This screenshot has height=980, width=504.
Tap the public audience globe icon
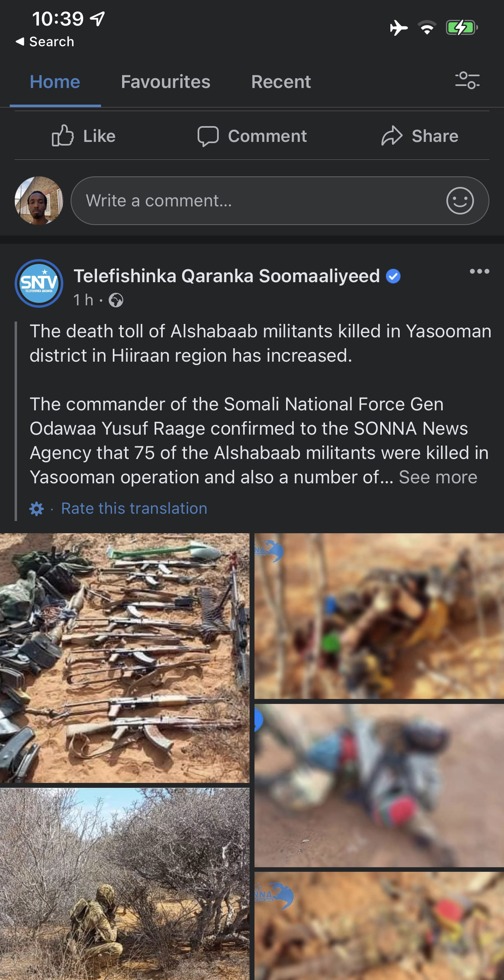pos(116,300)
